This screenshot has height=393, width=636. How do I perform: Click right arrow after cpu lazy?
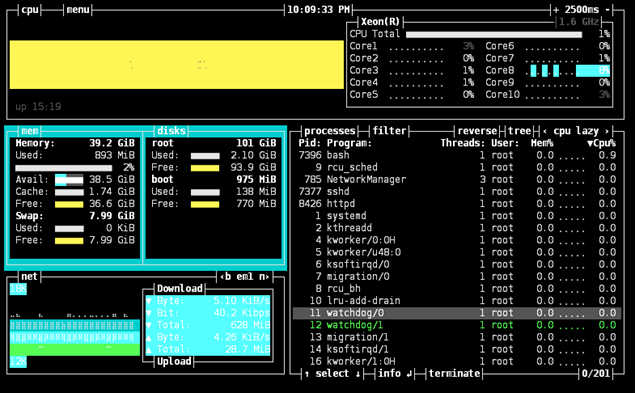(x=607, y=131)
